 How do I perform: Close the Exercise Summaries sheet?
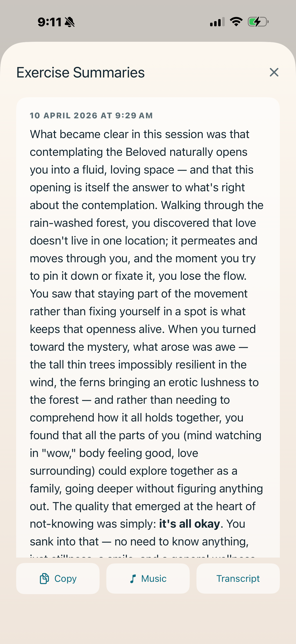[x=274, y=72]
